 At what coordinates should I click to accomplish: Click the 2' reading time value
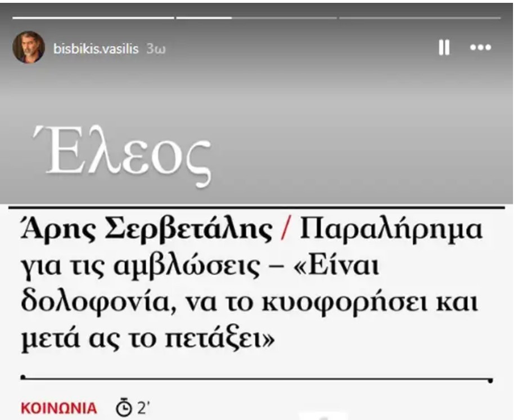(x=144, y=408)
